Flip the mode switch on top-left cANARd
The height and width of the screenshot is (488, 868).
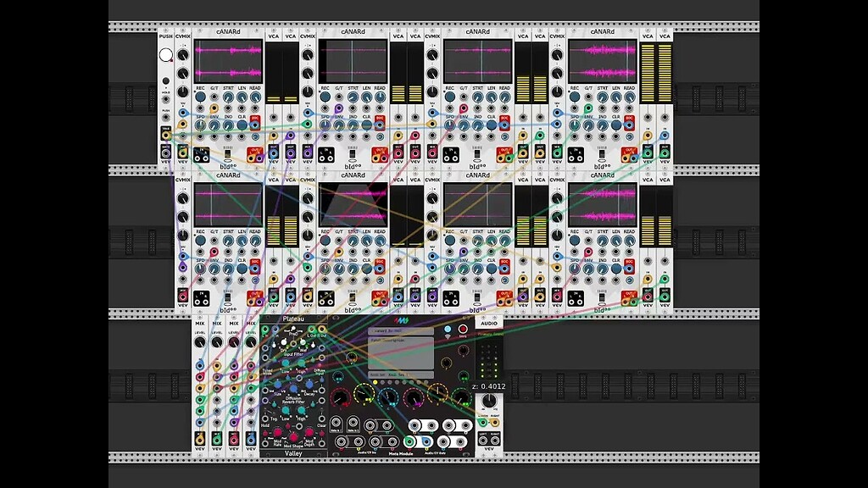pyautogui.click(x=227, y=153)
